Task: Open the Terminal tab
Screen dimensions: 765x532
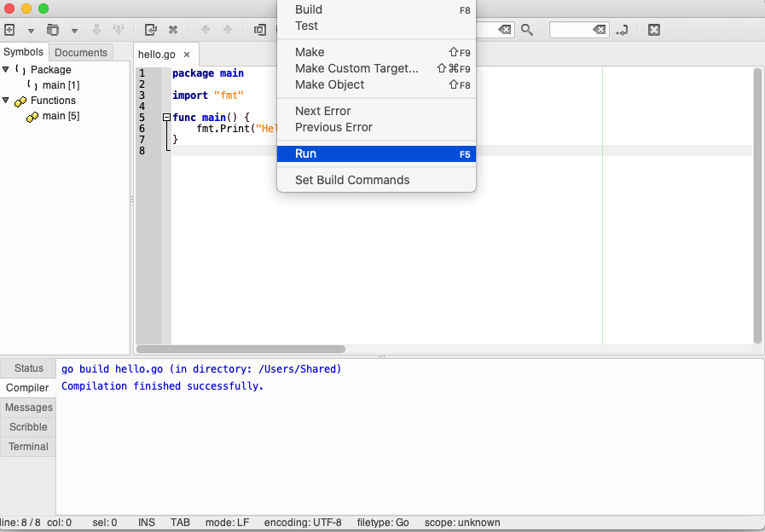Action: pyautogui.click(x=28, y=446)
